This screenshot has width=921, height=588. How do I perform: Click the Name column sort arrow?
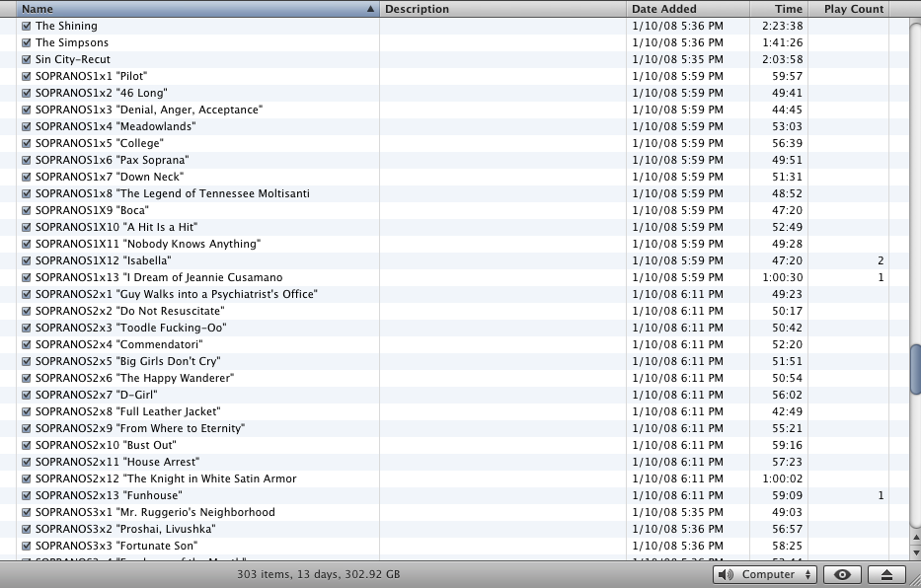coord(370,9)
